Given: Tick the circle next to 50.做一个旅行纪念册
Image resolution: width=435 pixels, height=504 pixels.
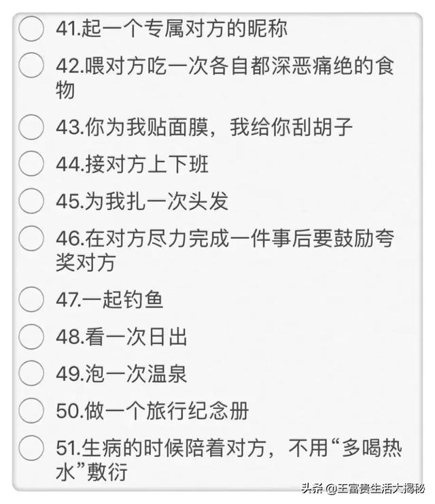Looking at the screenshot, I should (x=31, y=410).
